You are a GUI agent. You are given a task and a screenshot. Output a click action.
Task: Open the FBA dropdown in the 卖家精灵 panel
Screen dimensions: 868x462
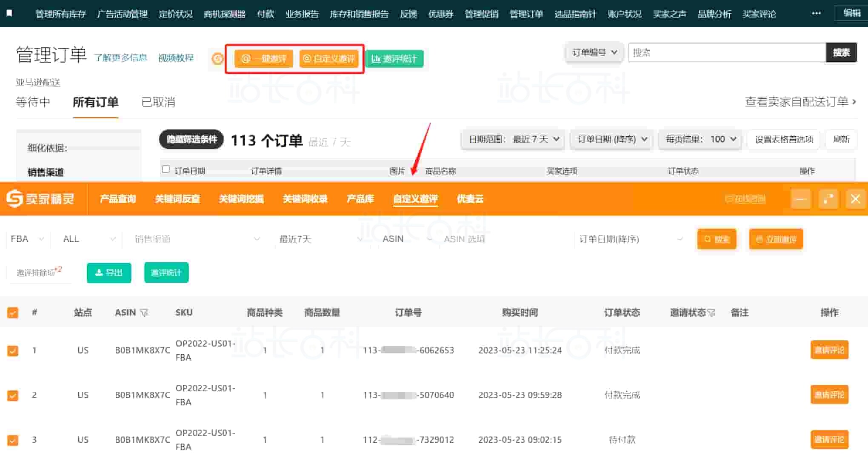(27, 239)
